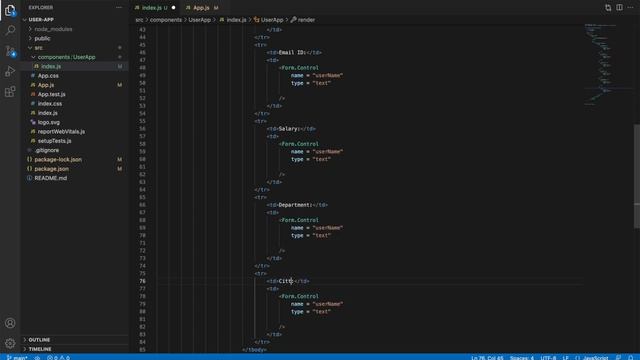Open the Source Control view

click(10, 51)
